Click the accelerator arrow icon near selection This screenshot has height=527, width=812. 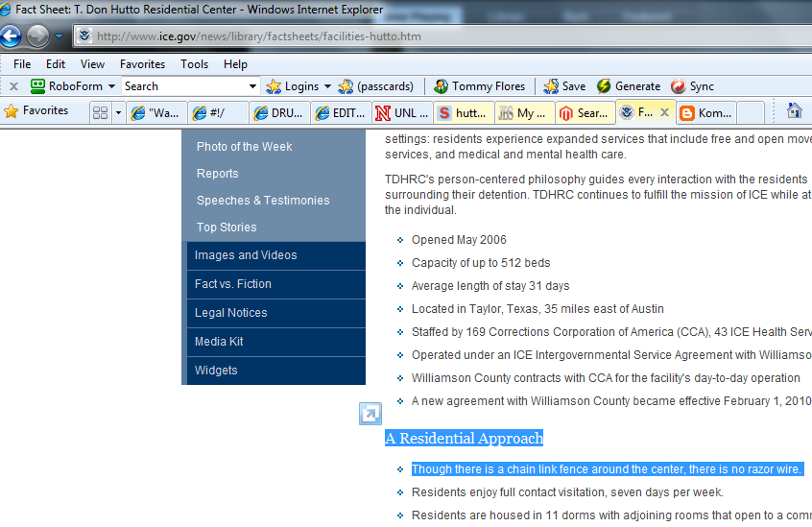370,414
